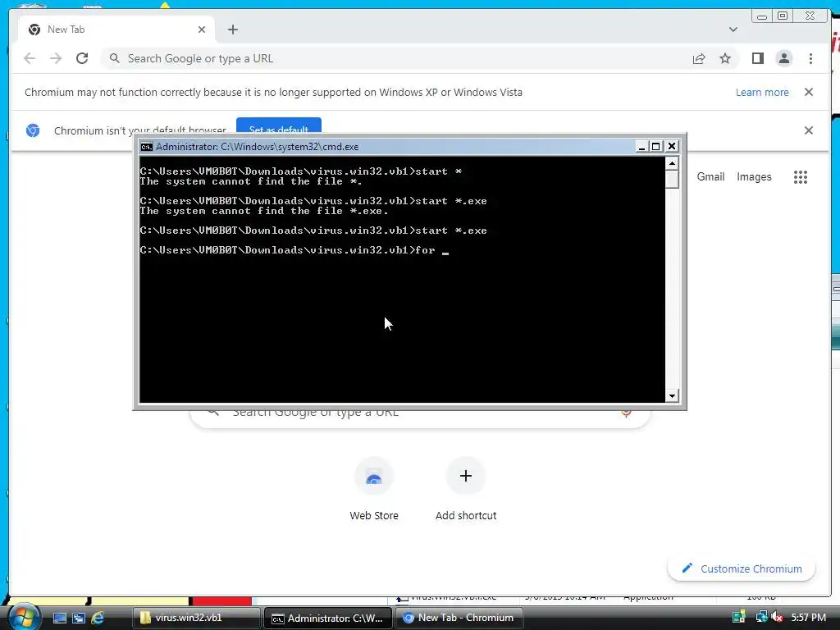This screenshot has width=840, height=630.
Task: Maximize the cmd.exe window
Action: click(655, 146)
